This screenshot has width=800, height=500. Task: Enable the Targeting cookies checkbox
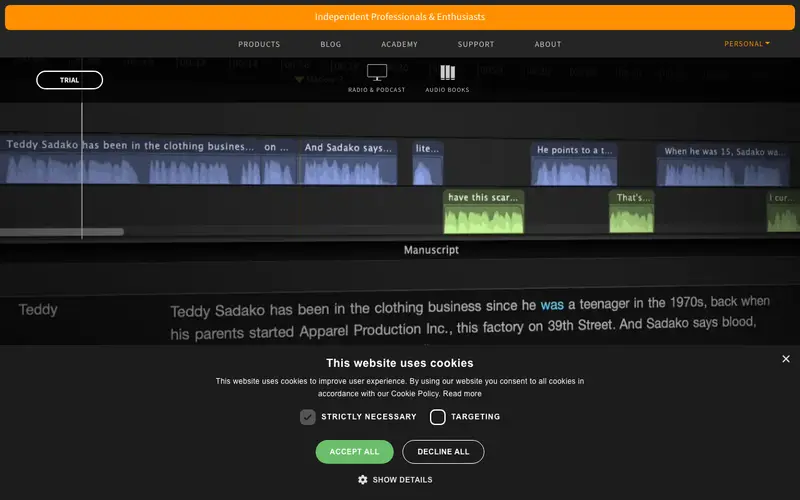(437, 417)
